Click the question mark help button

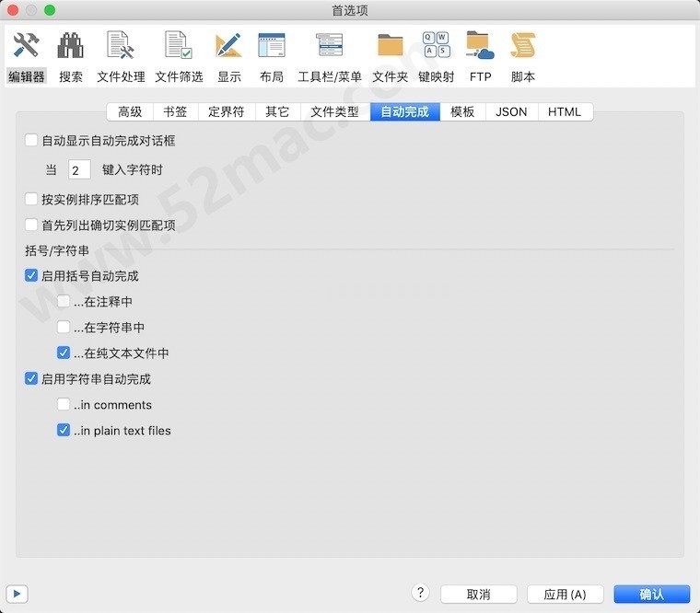click(x=420, y=593)
